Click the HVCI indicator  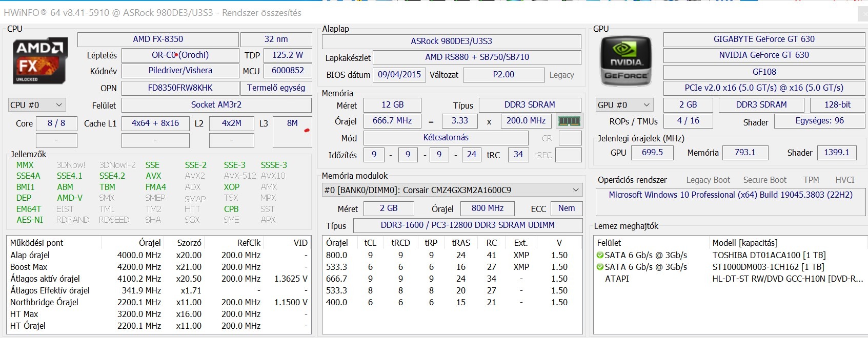tap(845, 180)
